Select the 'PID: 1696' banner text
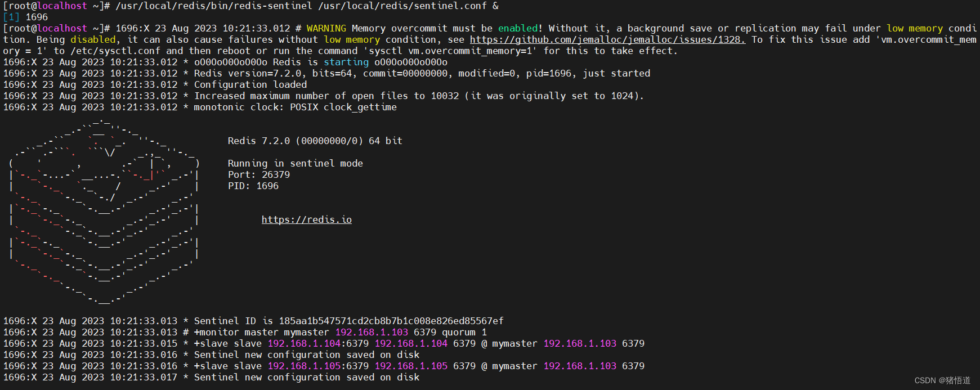980x390 pixels. (253, 186)
